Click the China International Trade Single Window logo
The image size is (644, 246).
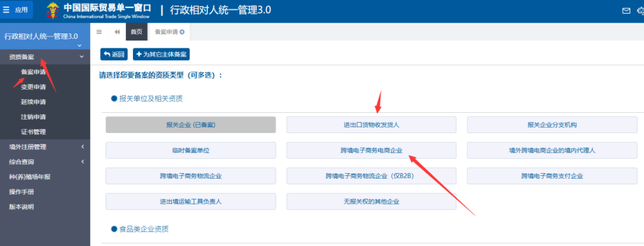coord(98,11)
